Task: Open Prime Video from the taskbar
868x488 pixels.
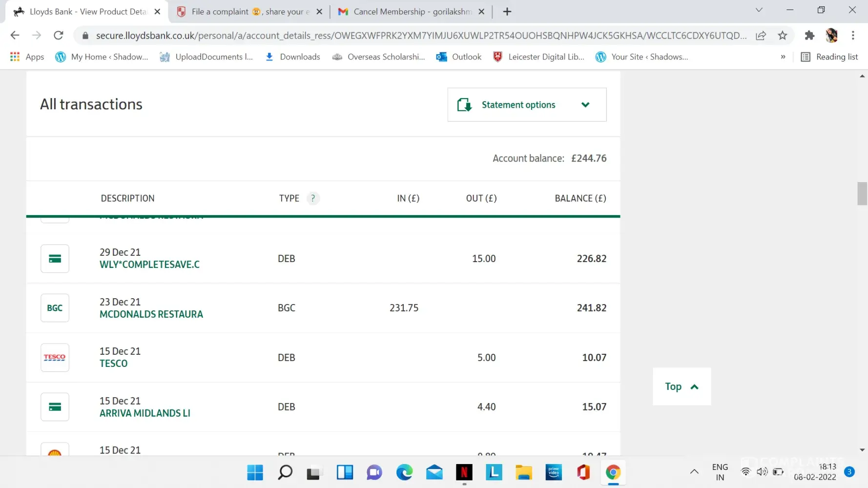Action: point(554,472)
